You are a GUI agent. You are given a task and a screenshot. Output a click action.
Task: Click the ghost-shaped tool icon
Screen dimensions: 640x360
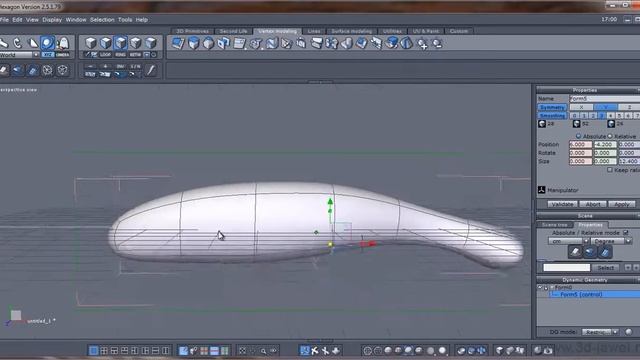tap(63, 42)
